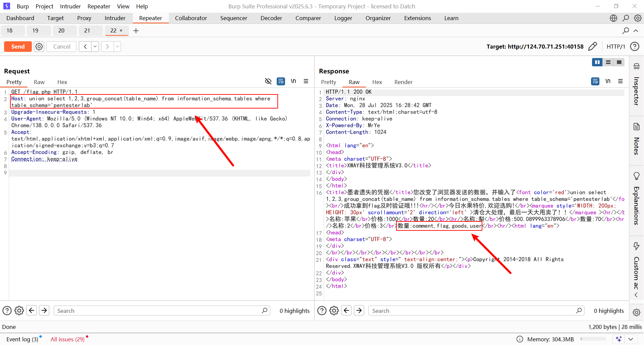
Task: Open All issues (29) link
Action: (x=67, y=339)
